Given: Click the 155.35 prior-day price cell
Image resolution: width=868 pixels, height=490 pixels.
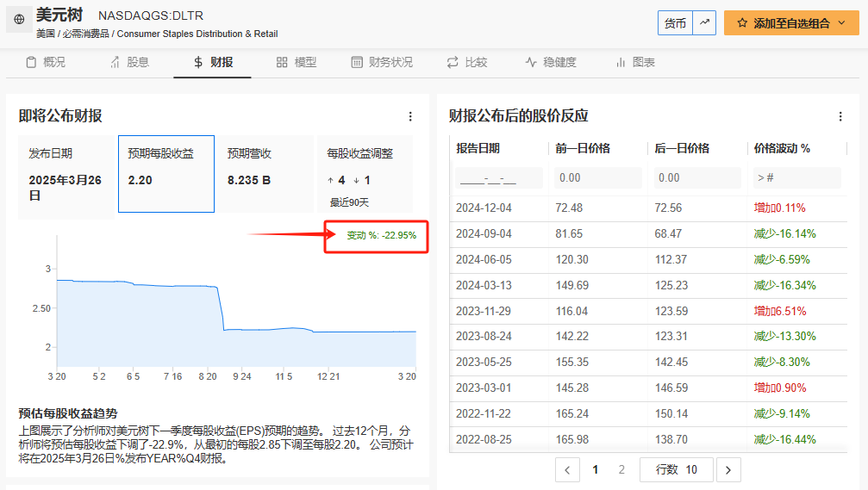Looking at the screenshot, I should click(572, 363).
